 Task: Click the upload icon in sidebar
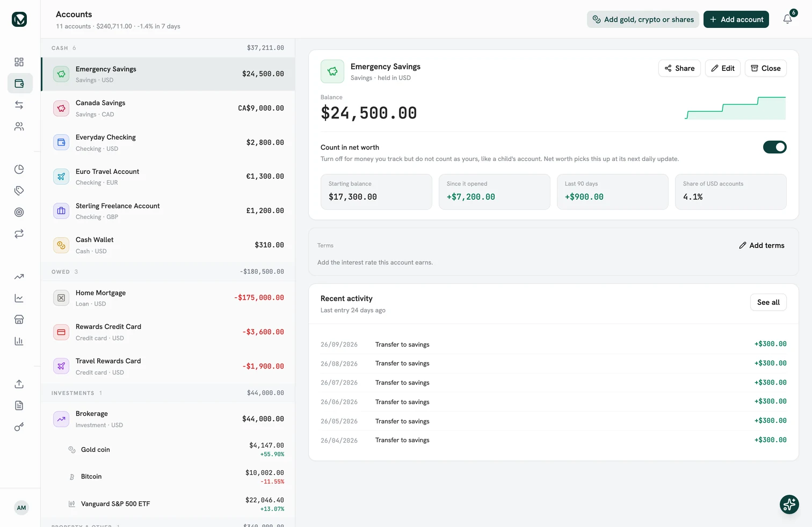click(19, 384)
